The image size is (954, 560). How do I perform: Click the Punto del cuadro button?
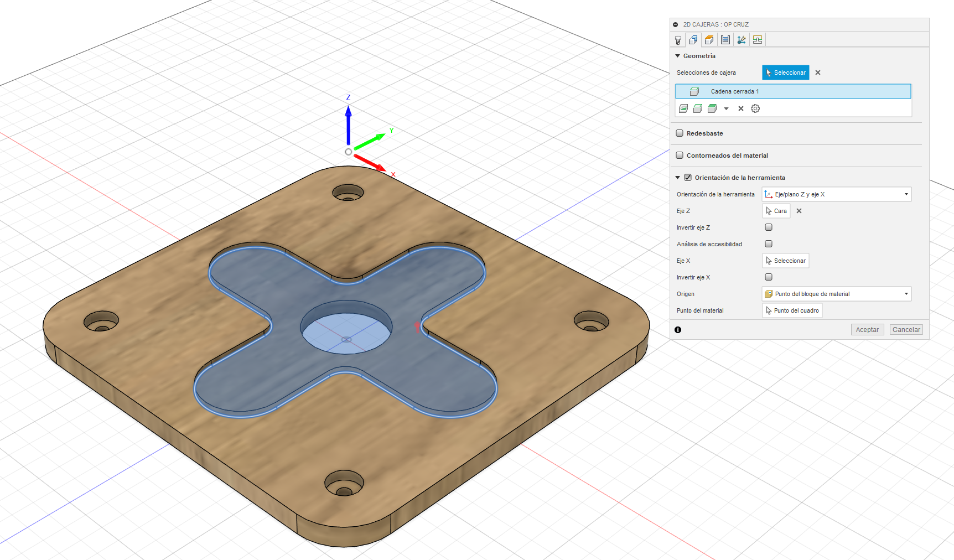[x=792, y=310]
